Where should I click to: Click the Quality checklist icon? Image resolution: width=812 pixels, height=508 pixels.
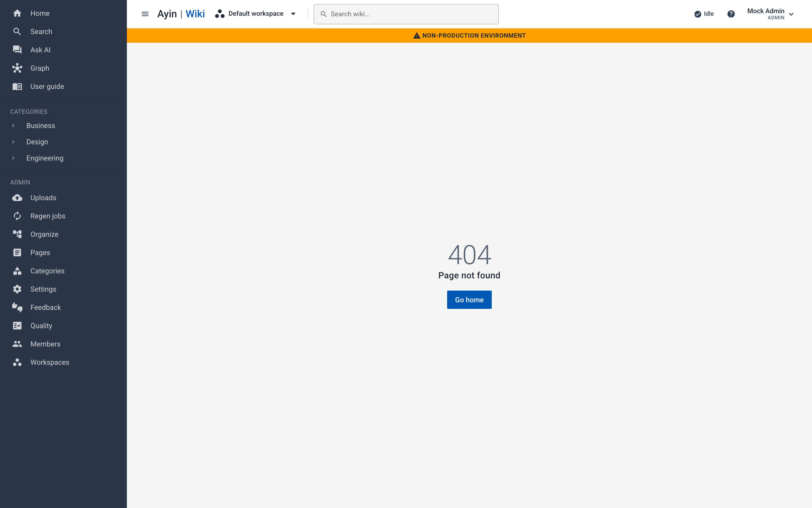coord(17,326)
